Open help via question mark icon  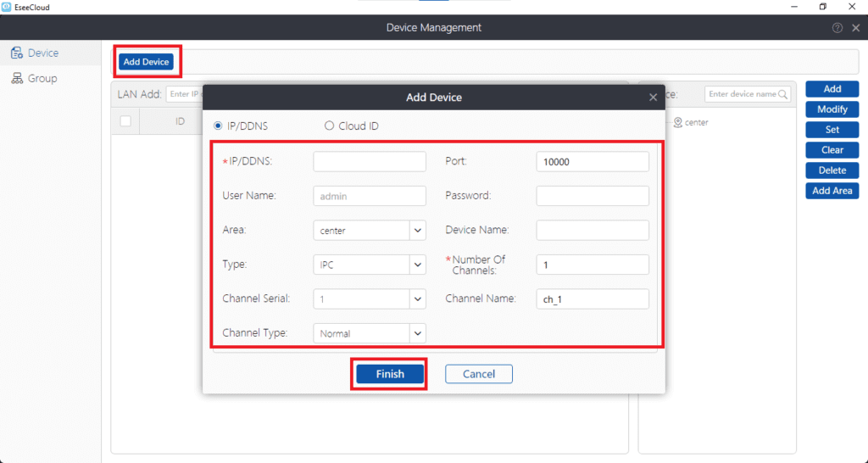(837, 28)
